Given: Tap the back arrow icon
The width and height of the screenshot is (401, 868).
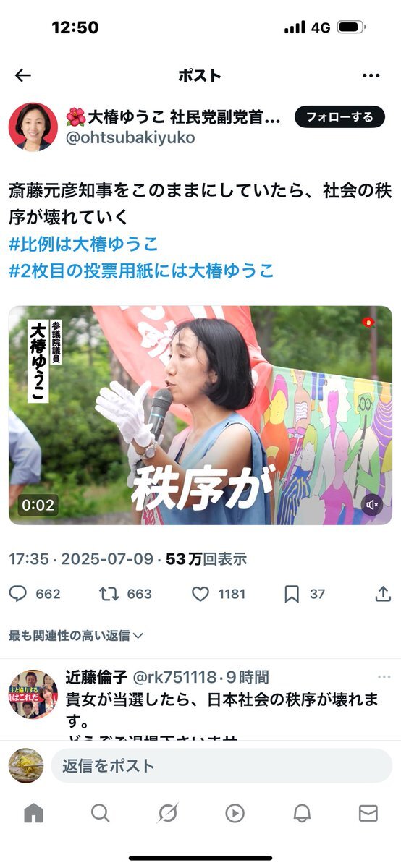Looking at the screenshot, I should click(x=23, y=75).
